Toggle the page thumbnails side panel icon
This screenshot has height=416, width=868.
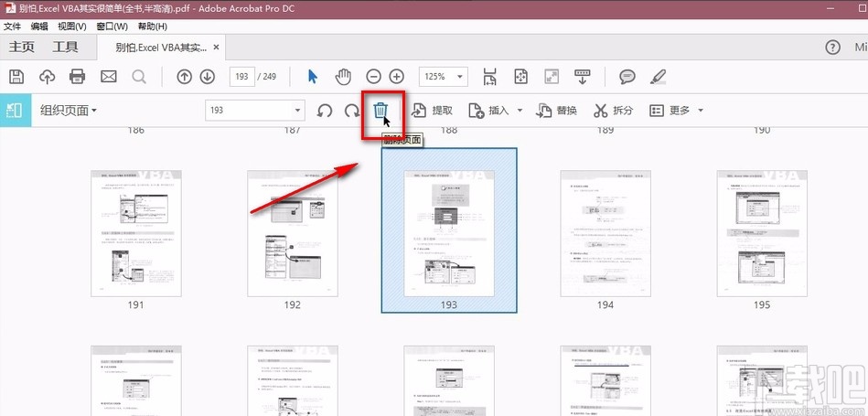click(14, 110)
